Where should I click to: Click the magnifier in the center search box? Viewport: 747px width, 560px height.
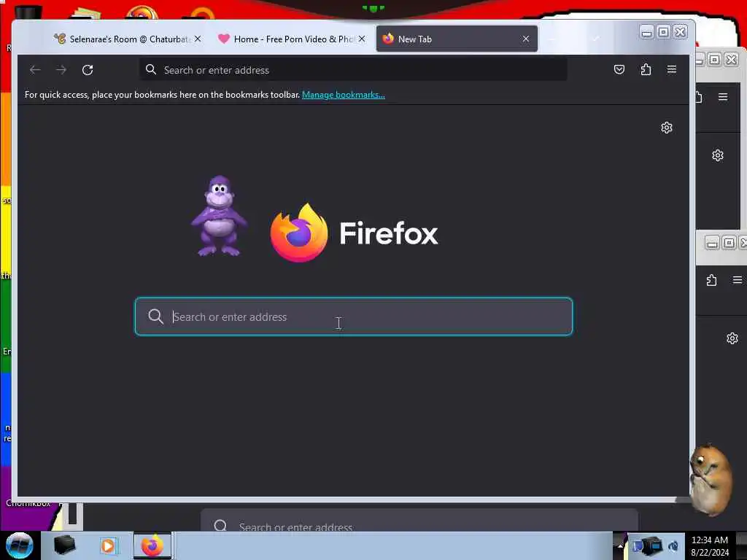(156, 316)
